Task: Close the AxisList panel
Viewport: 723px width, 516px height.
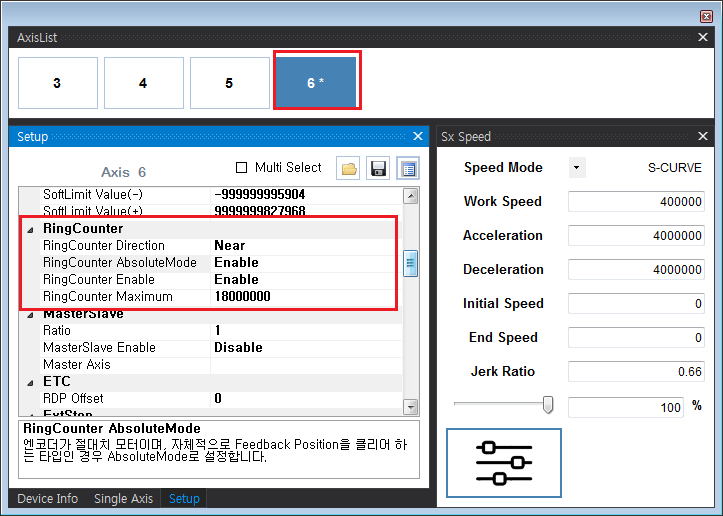Action: [x=703, y=37]
